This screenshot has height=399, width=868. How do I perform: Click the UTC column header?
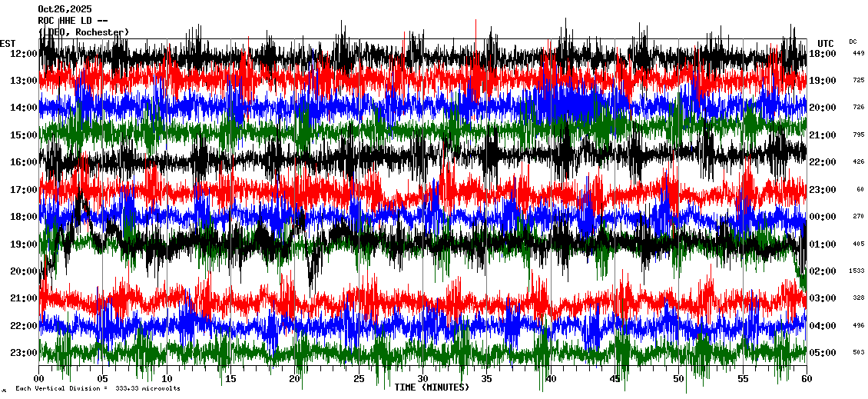coord(825,43)
